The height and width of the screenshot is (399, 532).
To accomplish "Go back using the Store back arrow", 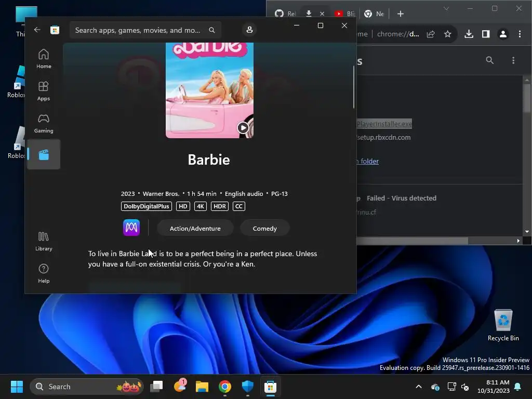I will 37,30.
